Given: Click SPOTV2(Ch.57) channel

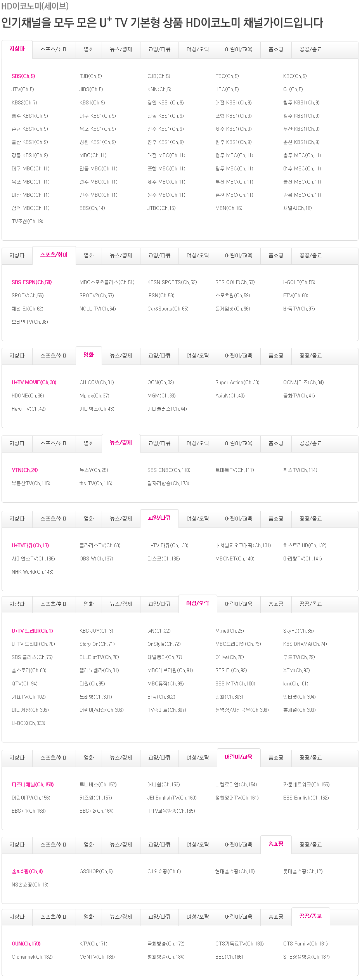Looking at the screenshot, I should [97, 296].
